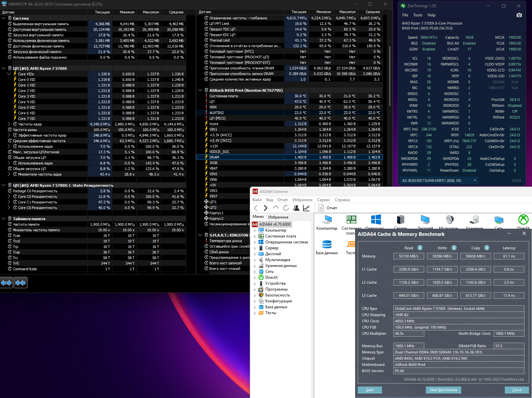Expand the Мультимедиа node in AIDA64 tree
Screen dimensions: 532x398
point(255,260)
